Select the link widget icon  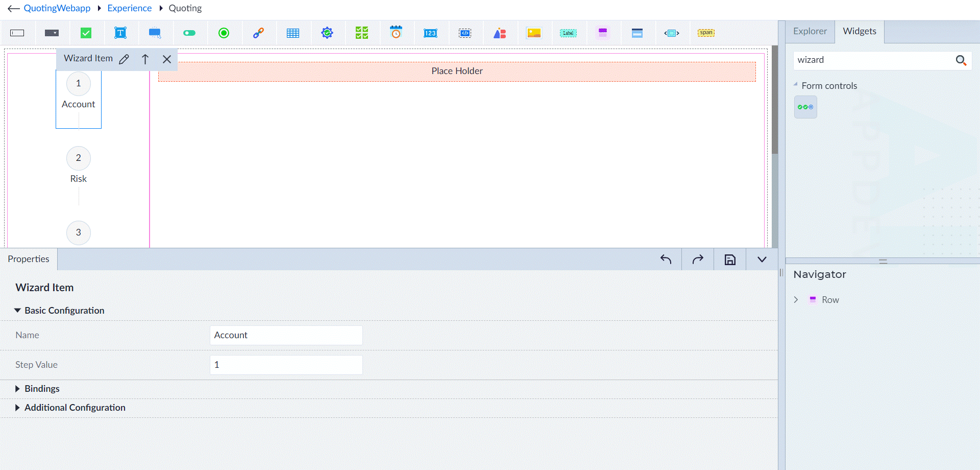(258, 33)
